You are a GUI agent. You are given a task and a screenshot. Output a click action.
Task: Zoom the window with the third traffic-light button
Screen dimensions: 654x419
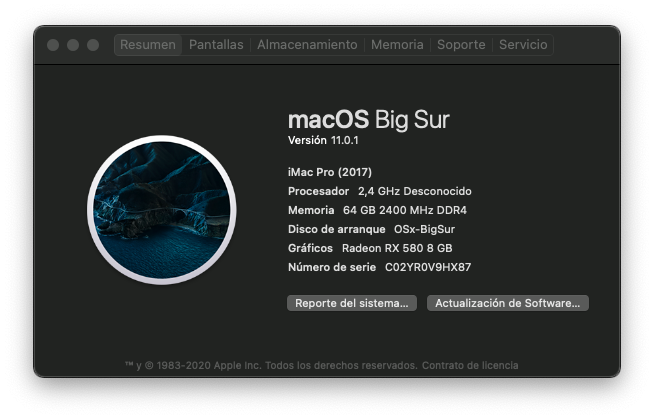(93, 45)
